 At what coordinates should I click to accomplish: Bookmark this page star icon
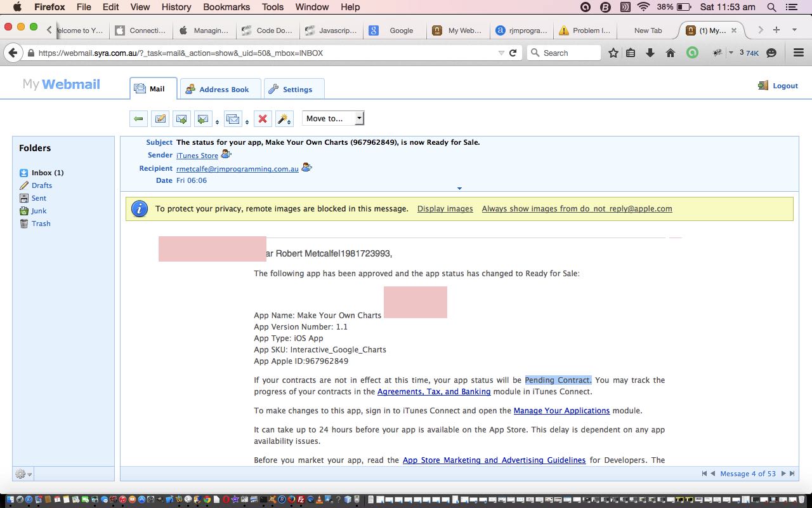[613, 53]
